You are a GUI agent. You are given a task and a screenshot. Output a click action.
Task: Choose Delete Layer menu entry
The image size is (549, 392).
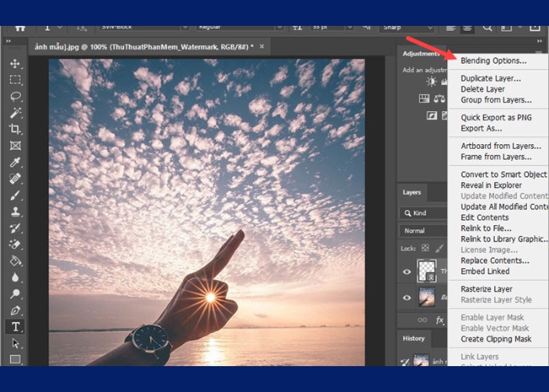(482, 89)
